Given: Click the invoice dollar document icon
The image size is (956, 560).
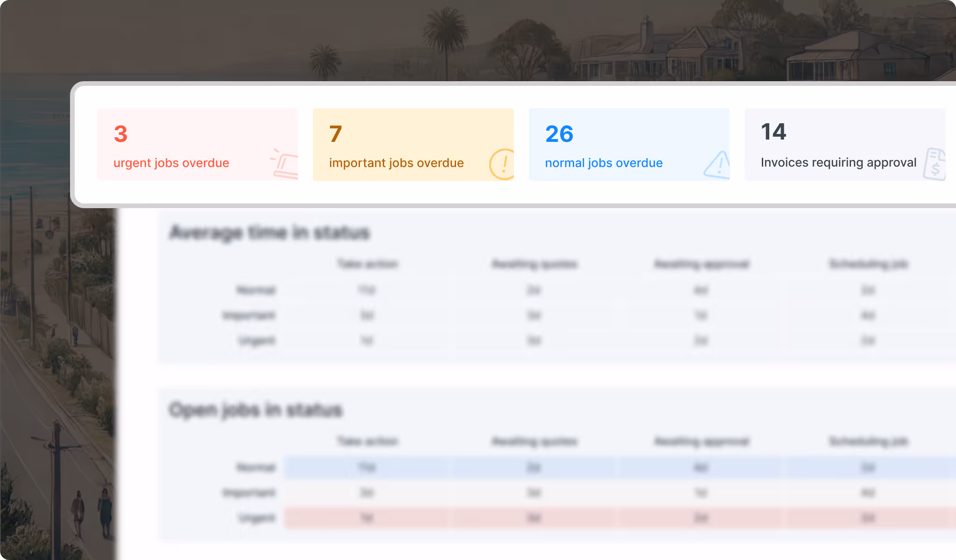Looking at the screenshot, I should pyautogui.click(x=935, y=164).
